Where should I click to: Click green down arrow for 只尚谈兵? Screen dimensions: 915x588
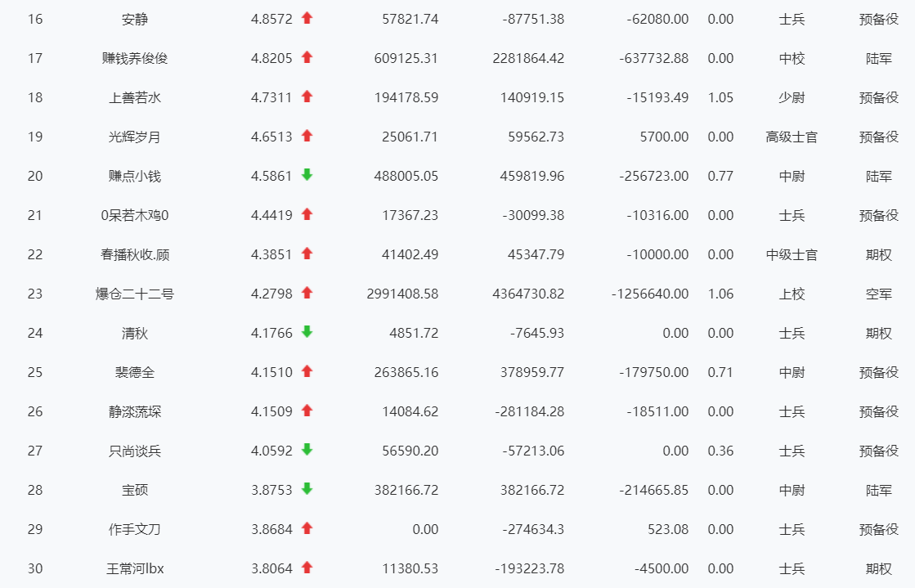(307, 450)
